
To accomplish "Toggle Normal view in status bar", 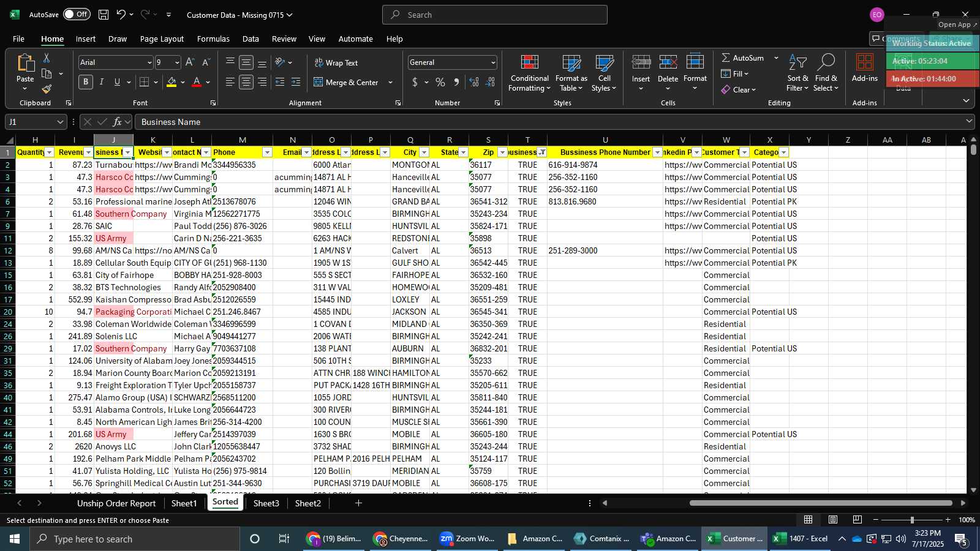I will pyautogui.click(x=809, y=520).
